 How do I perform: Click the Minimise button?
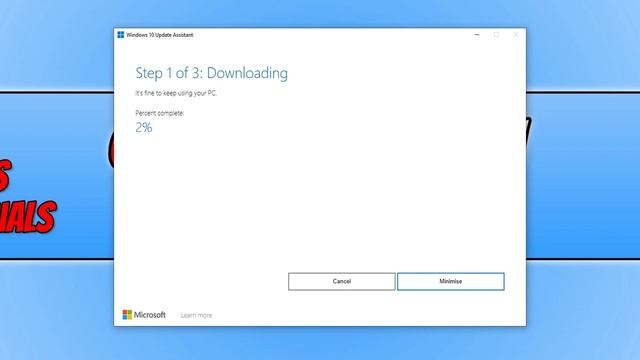point(451,281)
